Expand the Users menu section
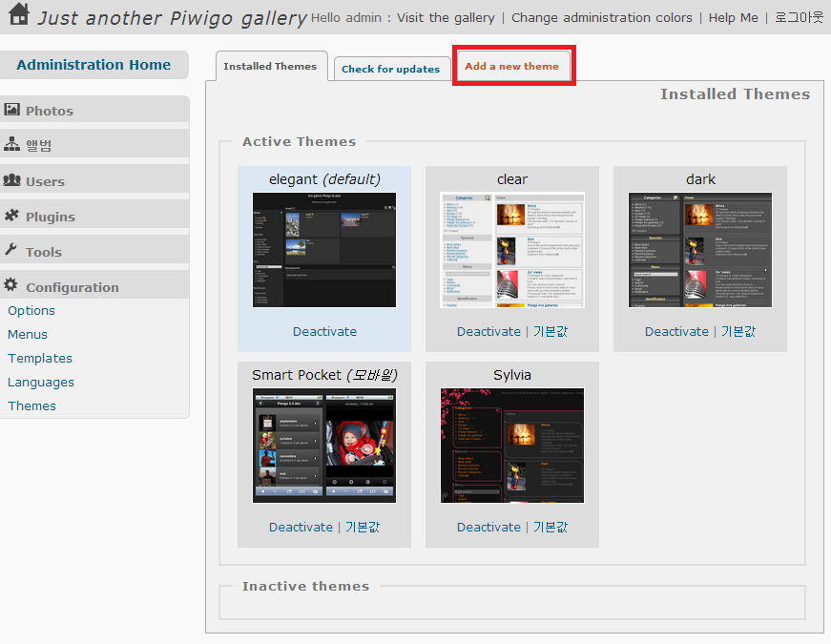Image resolution: width=831 pixels, height=644 pixels. coord(45,181)
